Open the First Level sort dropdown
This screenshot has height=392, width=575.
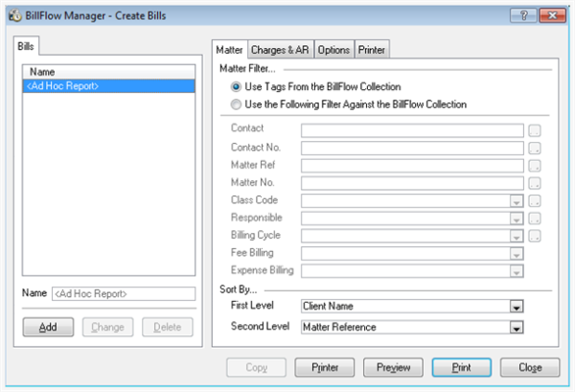pos(517,307)
